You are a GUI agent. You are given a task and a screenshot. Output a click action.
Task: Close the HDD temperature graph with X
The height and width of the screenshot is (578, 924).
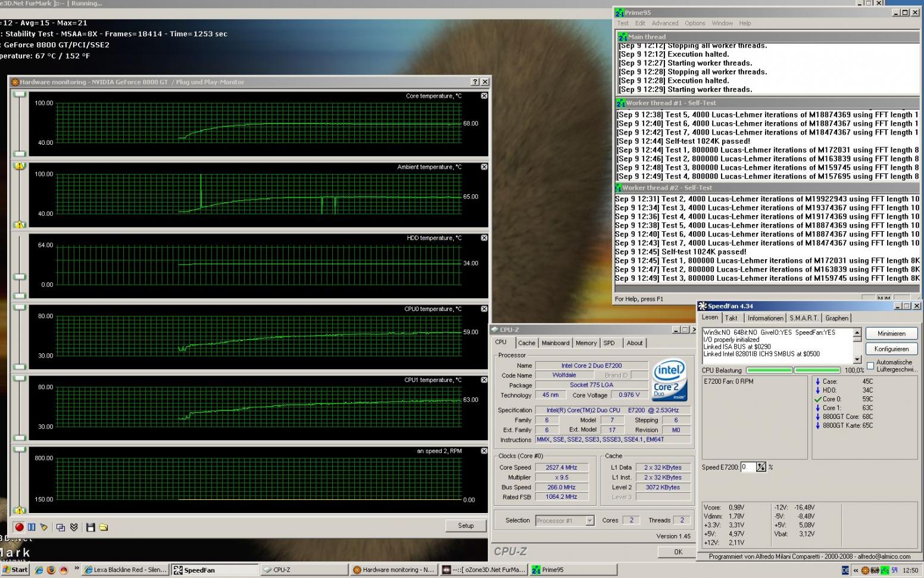(x=484, y=238)
